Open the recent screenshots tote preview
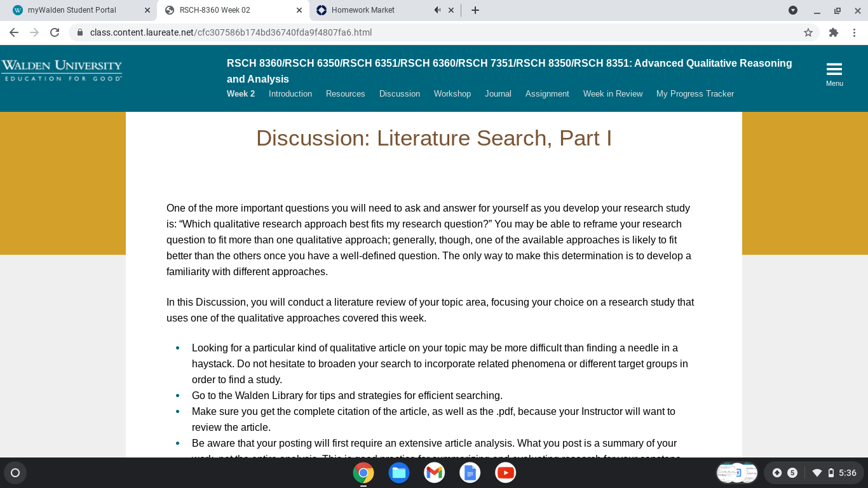The width and height of the screenshot is (868, 488). pos(737,473)
